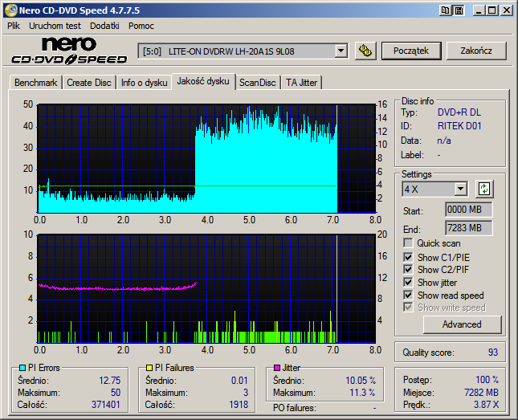Click the PI Failures lower graph area
This screenshot has width=518, height=420.
click(x=206, y=289)
